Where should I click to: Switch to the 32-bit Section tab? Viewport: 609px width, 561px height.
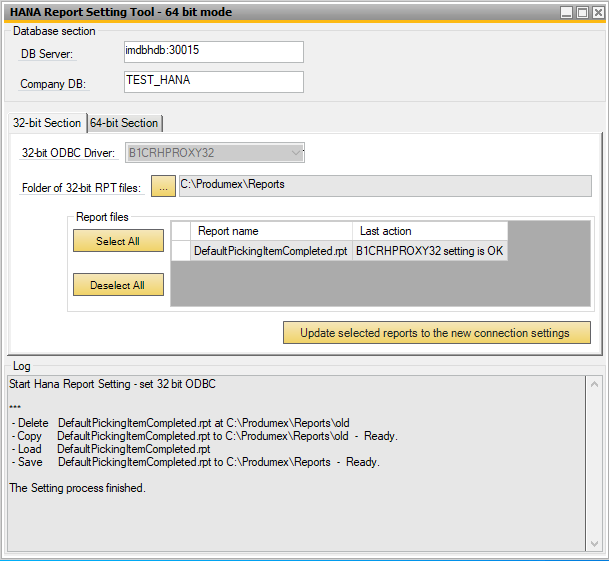(46, 123)
